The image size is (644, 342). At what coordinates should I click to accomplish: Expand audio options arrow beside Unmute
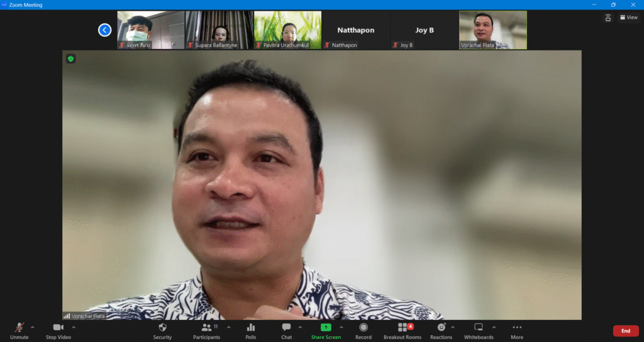point(33,327)
